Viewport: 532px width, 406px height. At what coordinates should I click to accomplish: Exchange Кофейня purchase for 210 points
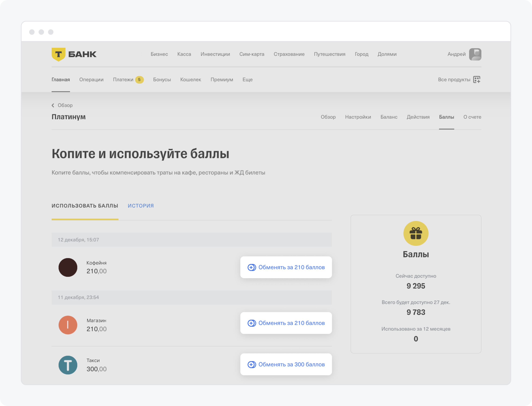(286, 267)
